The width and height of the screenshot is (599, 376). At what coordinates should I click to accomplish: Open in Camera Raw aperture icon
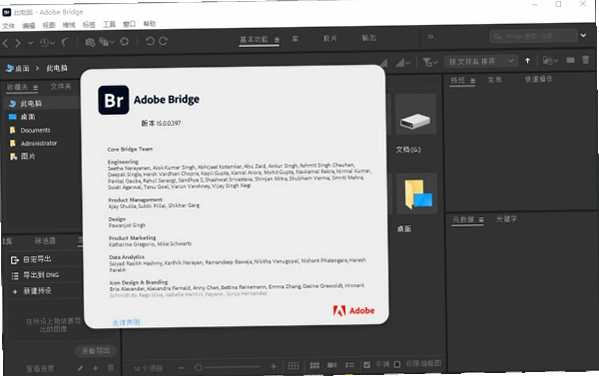coord(125,41)
